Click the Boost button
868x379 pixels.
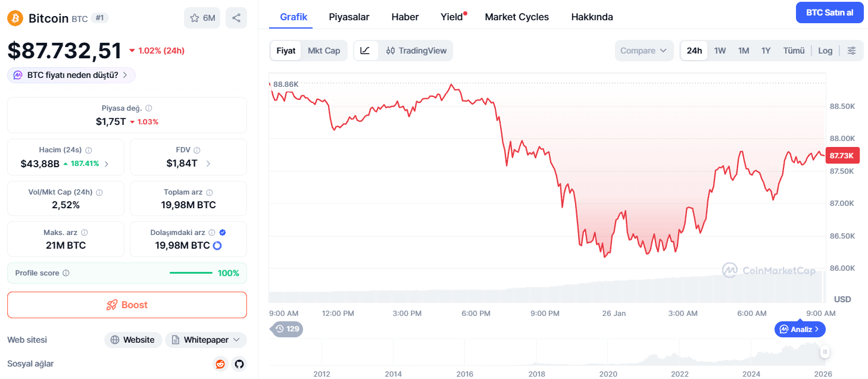(127, 305)
